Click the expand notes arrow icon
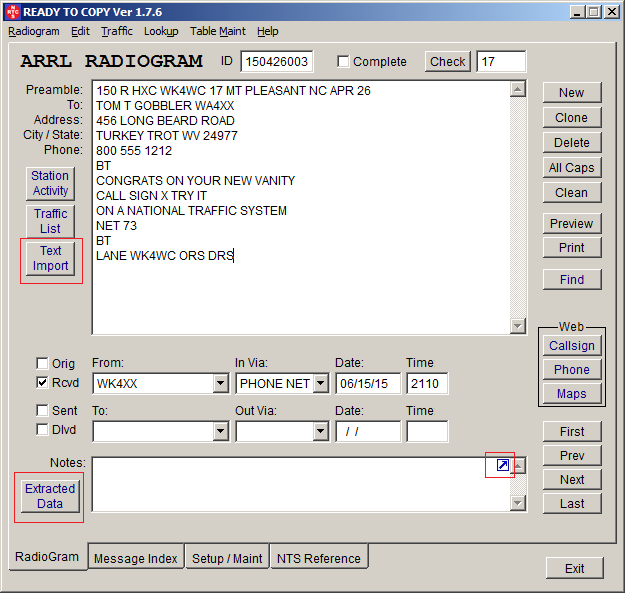 pos(503,465)
